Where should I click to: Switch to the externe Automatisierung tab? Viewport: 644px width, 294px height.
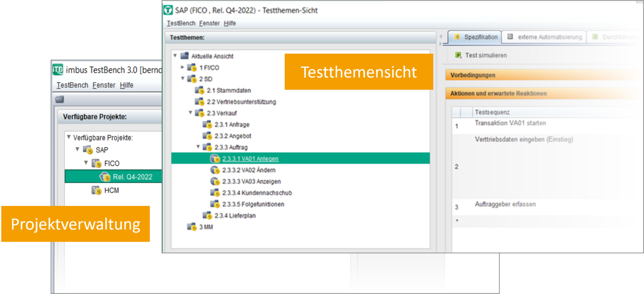(544, 37)
